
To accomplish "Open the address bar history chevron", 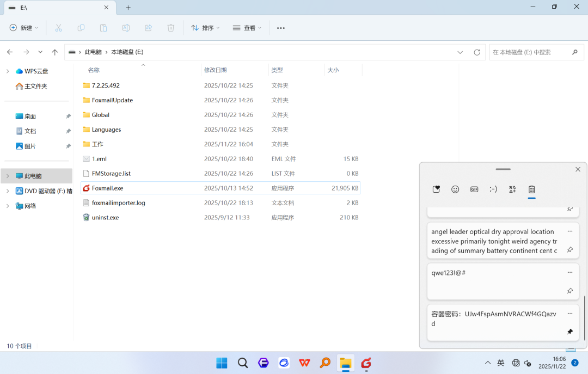I will (460, 52).
